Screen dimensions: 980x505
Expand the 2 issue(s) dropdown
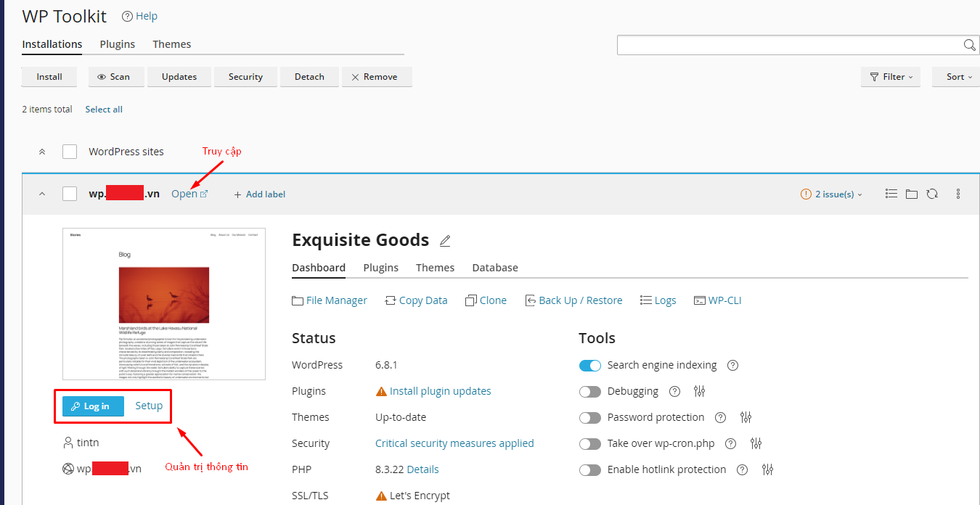[832, 194]
